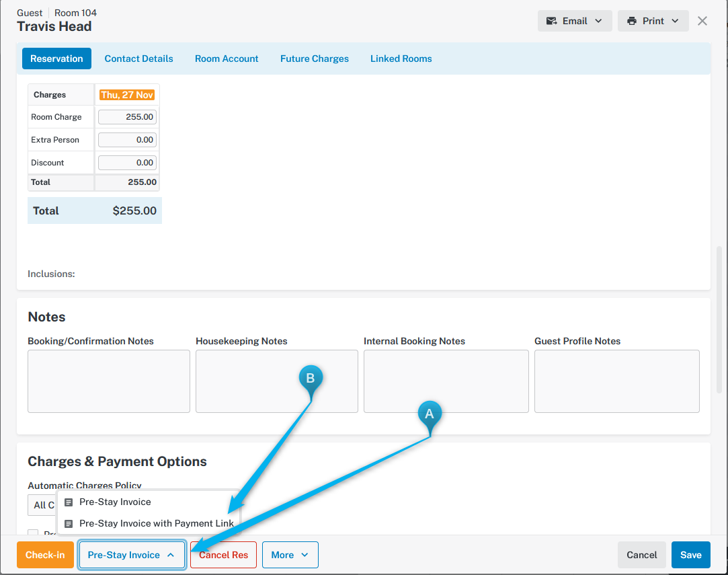Screen dimensions: 728x575
Task: Select Pre-Stay Invoice with Payment Link
Action: [156, 524]
